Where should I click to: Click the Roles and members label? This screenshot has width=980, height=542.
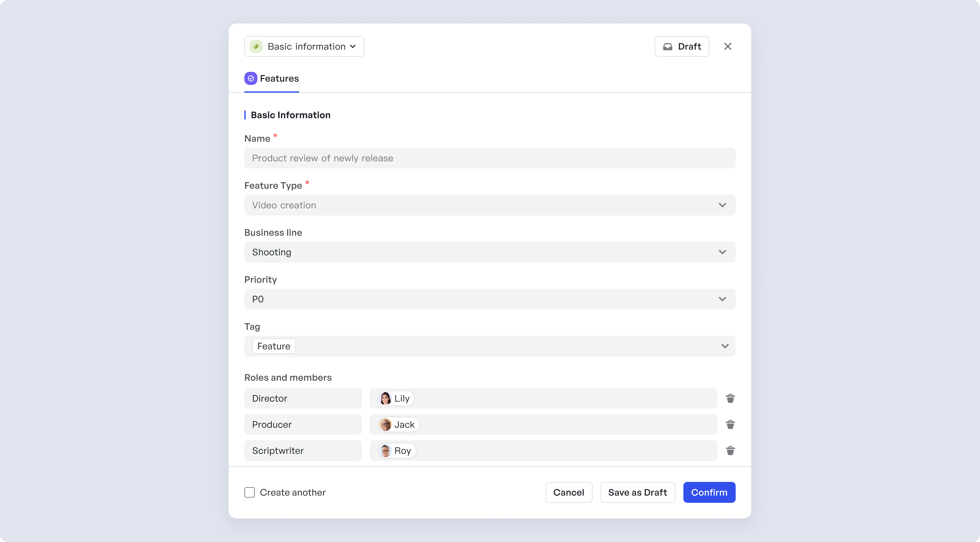tap(288, 377)
